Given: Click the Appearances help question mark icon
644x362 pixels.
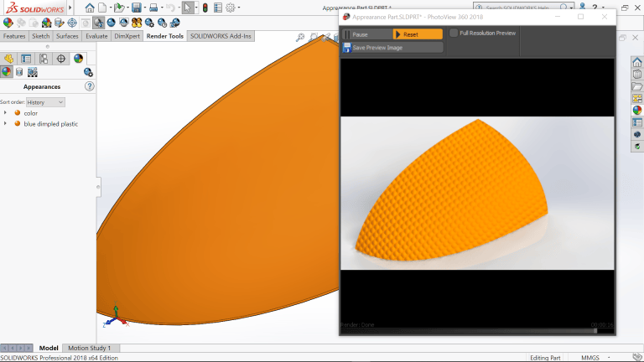Looking at the screenshot, I should click(89, 86).
